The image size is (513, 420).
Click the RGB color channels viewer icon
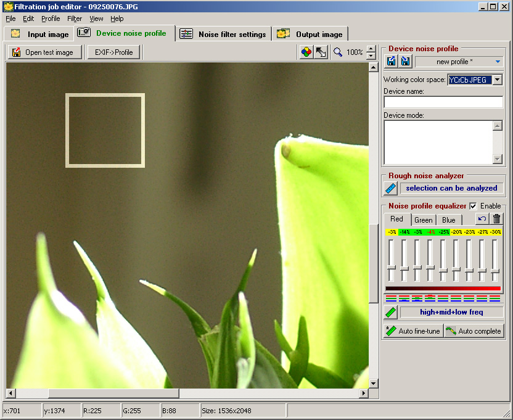coord(306,52)
